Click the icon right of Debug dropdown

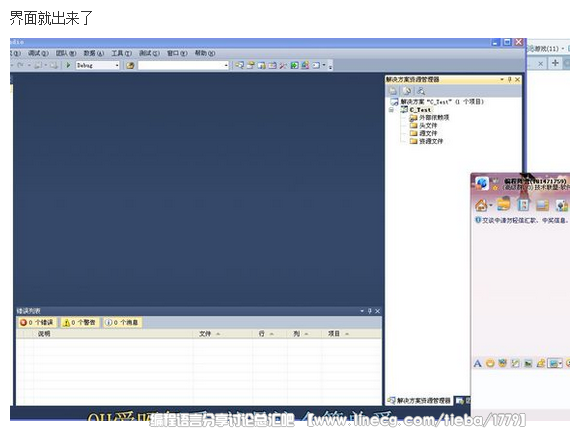(x=130, y=65)
